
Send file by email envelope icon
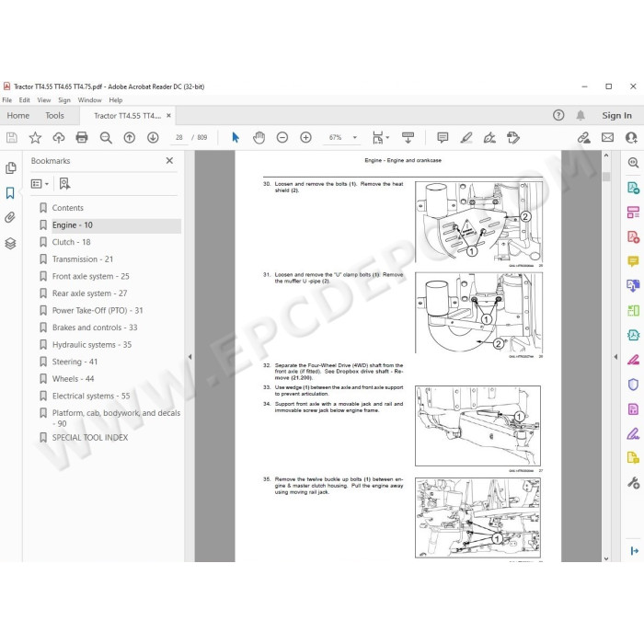pos(607,138)
